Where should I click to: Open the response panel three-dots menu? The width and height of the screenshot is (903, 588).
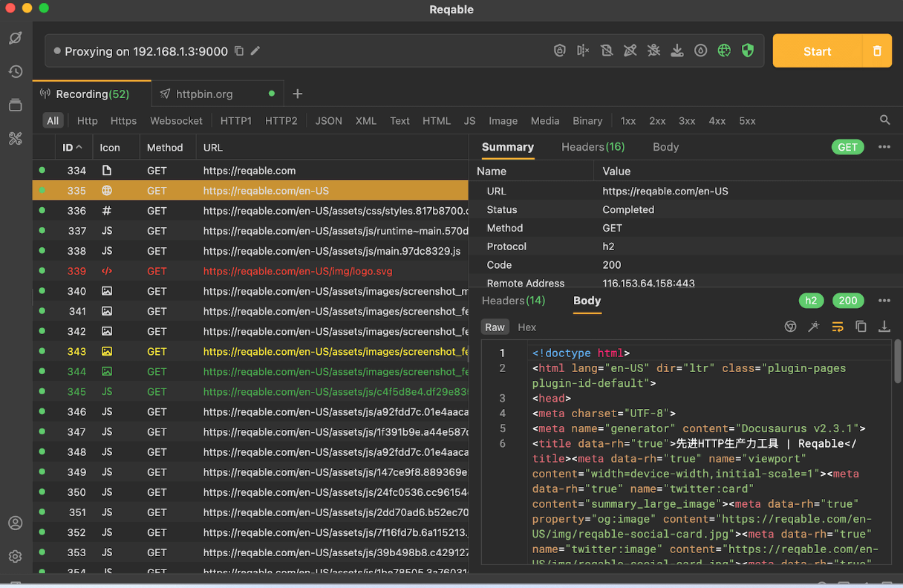click(x=884, y=301)
